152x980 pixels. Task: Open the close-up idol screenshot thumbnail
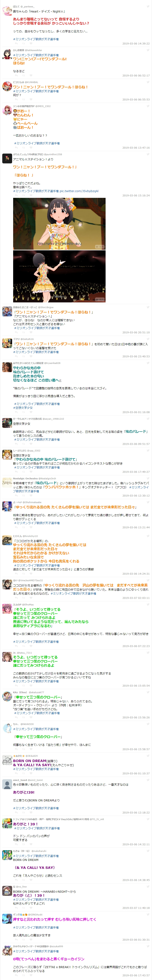59,224
